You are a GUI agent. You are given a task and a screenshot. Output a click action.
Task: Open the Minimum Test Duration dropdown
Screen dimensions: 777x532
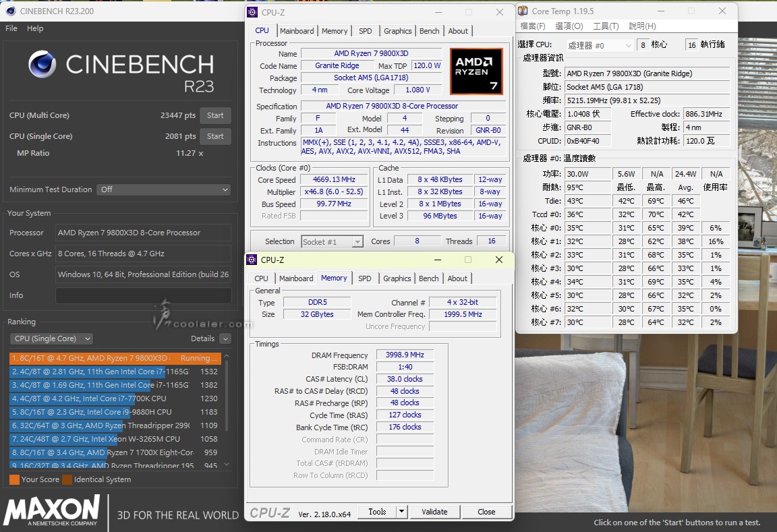pos(164,189)
